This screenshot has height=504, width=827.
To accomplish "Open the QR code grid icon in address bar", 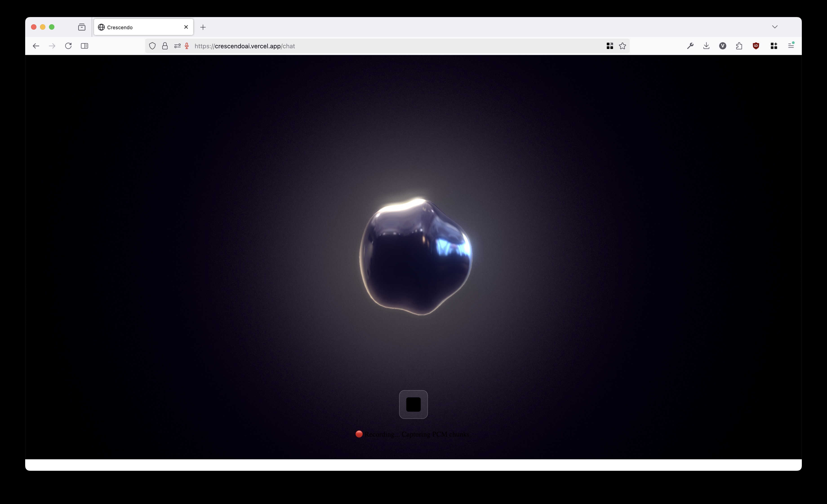I will click(609, 46).
